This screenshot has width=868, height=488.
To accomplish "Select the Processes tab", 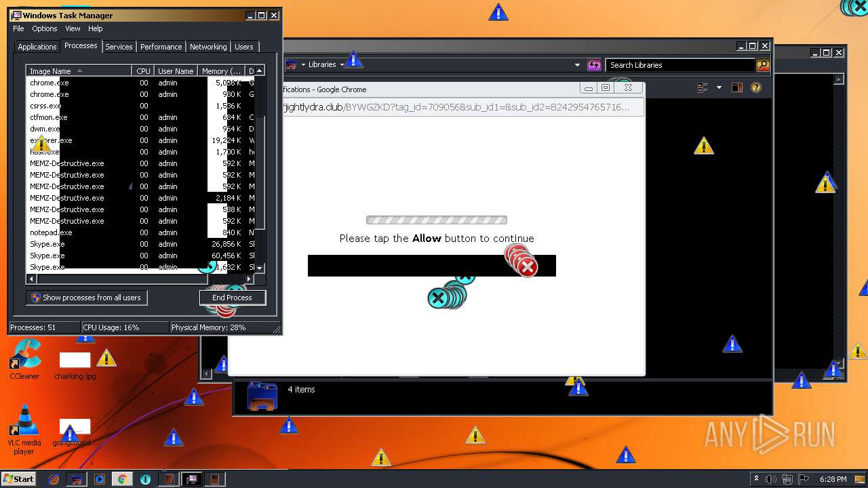I will (81, 45).
